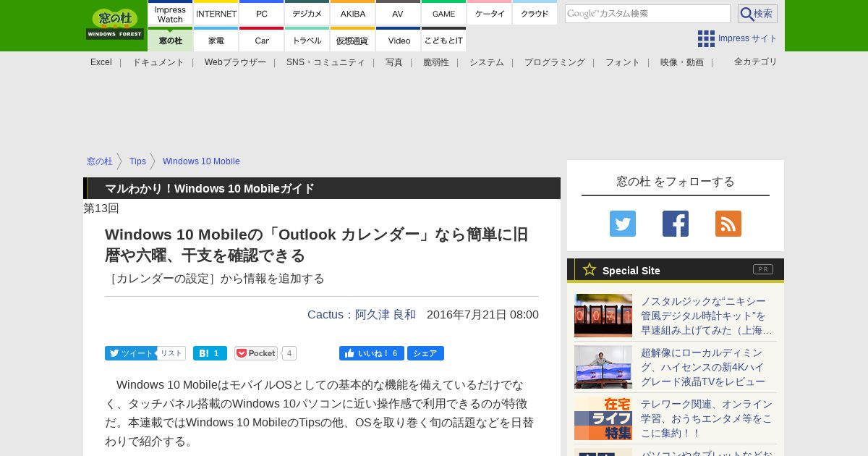Click the Windows 10 Mobile breadcrumb link

(201, 161)
